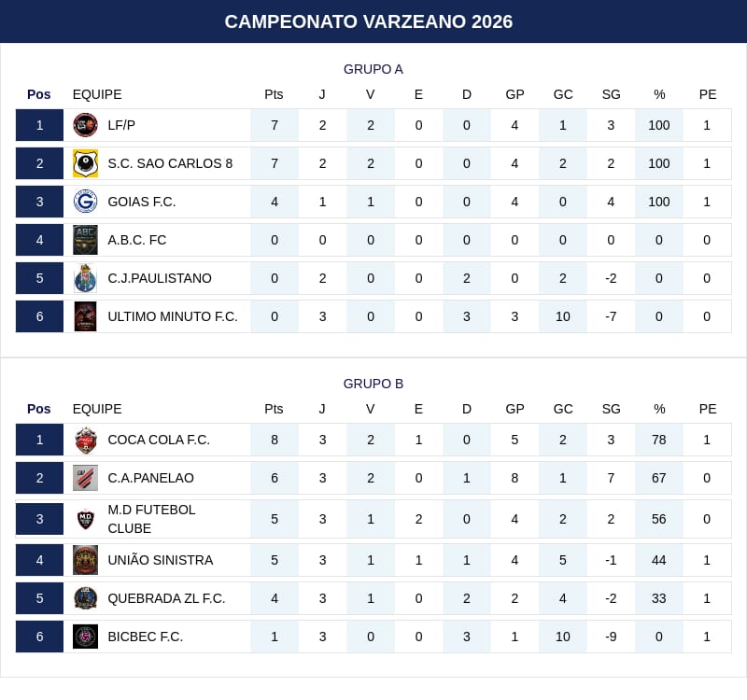This screenshot has height=700, width=747.
Task: Select the GRUPO B heading
Action: tap(373, 384)
